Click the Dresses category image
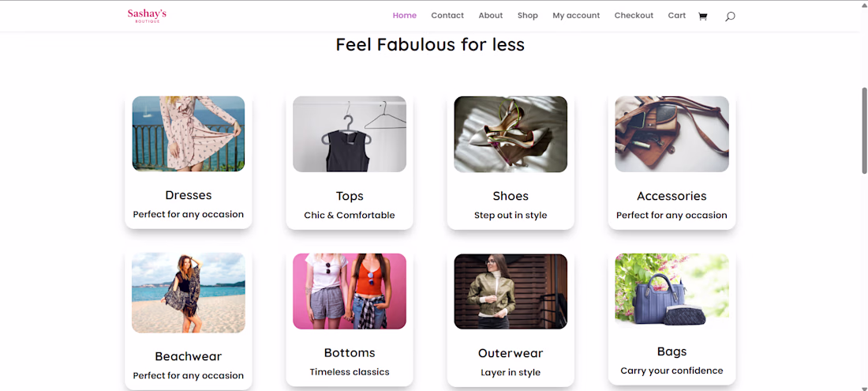Screen dimensions: 868x391 (x=189, y=133)
